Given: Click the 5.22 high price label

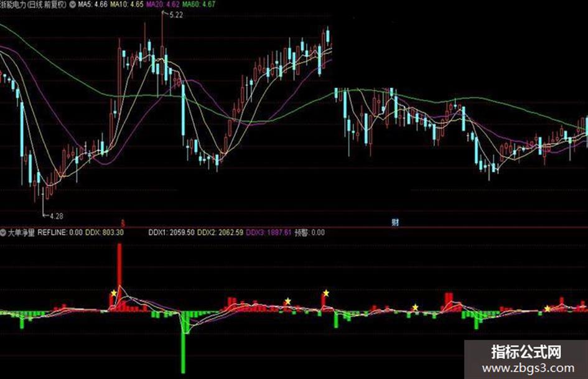Looking at the screenshot, I should tap(176, 15).
